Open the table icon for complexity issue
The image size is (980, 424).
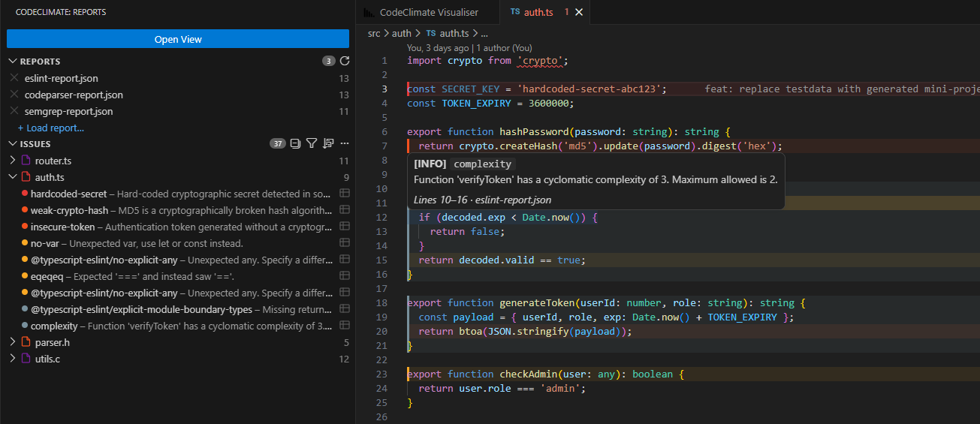click(x=345, y=326)
